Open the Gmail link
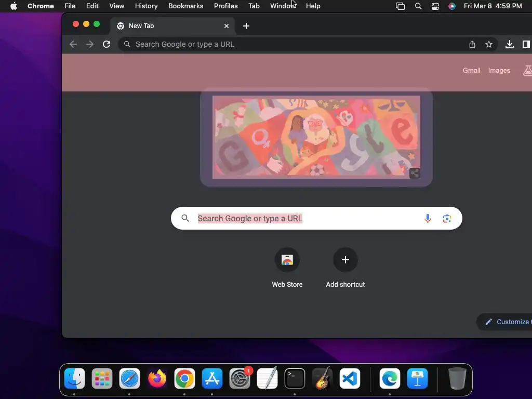The width and height of the screenshot is (532, 399). [x=471, y=71]
